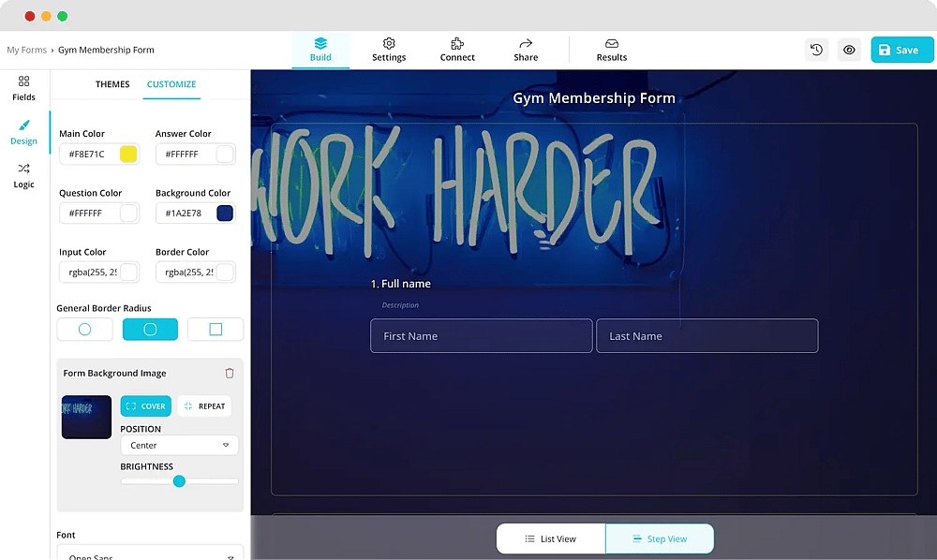Open the Share tab
This screenshot has width=937, height=560.
point(526,51)
